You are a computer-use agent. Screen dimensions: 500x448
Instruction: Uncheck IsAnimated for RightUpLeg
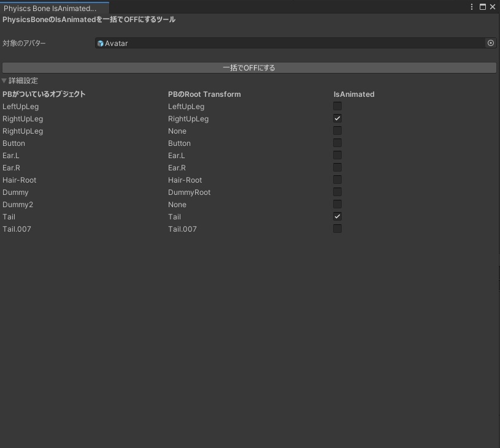coord(337,118)
